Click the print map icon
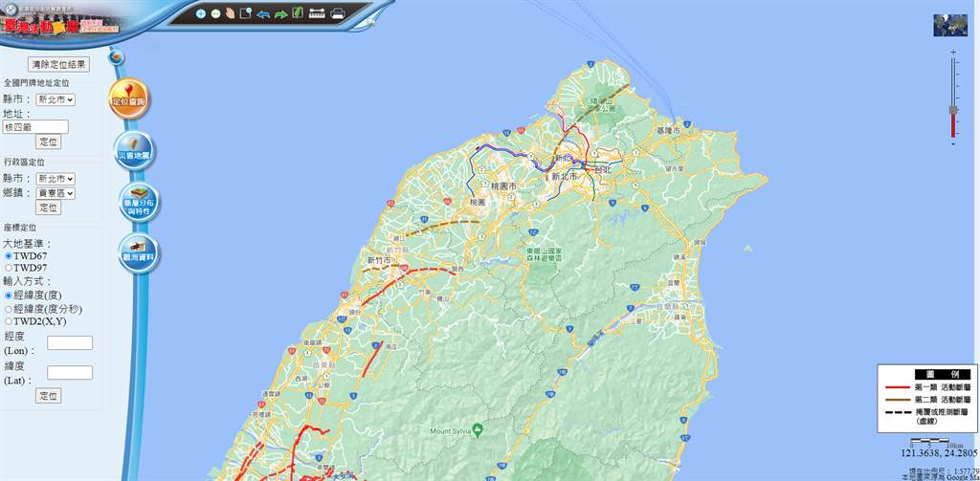 pyautogui.click(x=338, y=13)
